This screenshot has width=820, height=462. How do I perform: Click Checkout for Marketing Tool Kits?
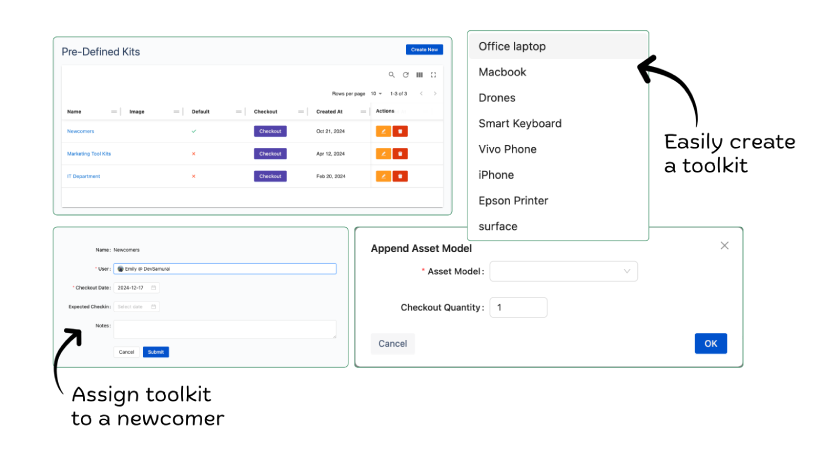point(270,154)
